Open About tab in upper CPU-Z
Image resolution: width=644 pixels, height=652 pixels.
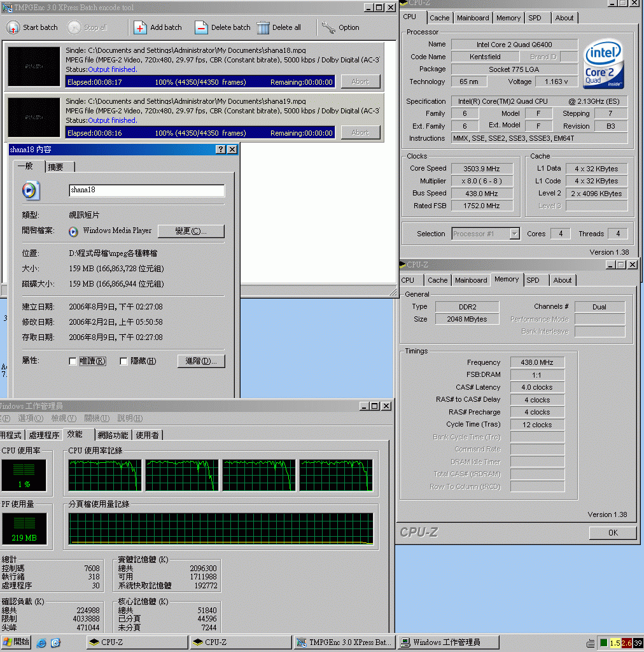[564, 18]
